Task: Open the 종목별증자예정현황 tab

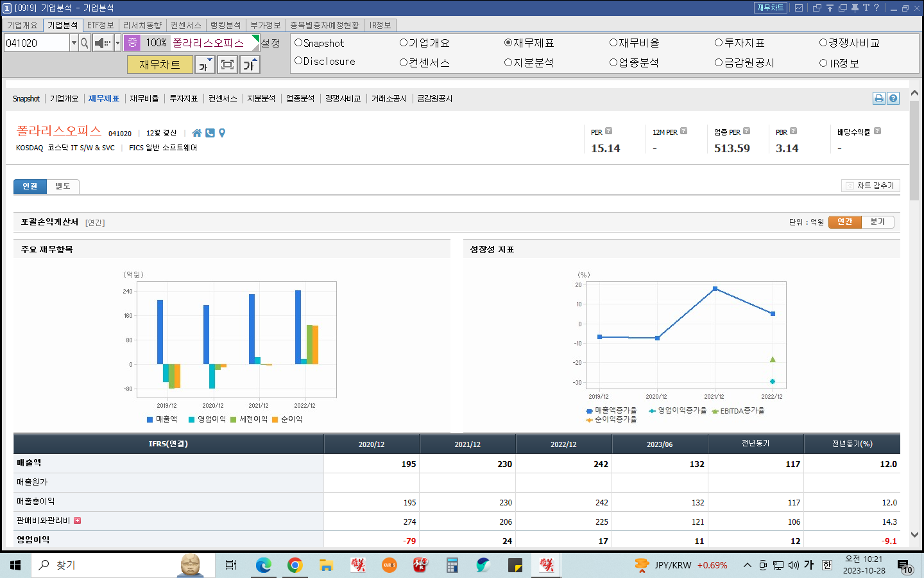Action: (x=325, y=25)
